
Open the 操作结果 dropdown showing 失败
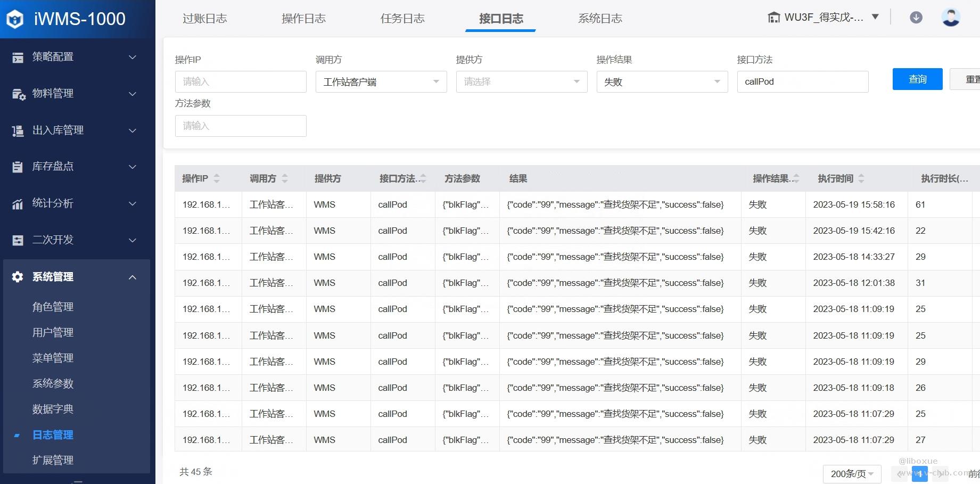tap(662, 82)
